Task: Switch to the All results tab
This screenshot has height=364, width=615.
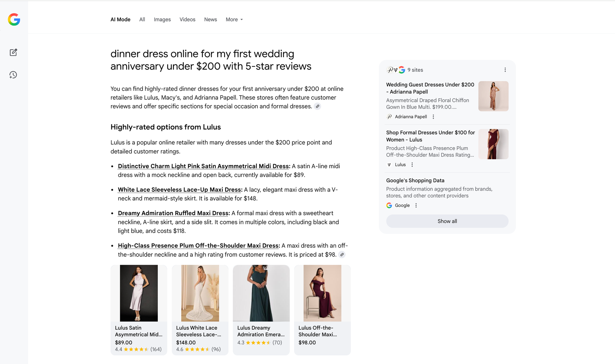Action: [x=142, y=19]
